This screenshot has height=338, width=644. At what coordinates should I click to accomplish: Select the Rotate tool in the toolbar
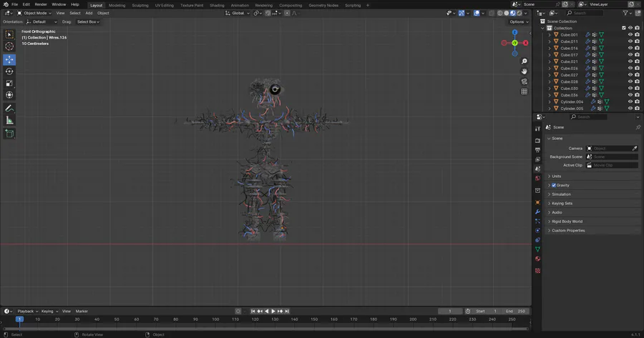click(x=9, y=71)
